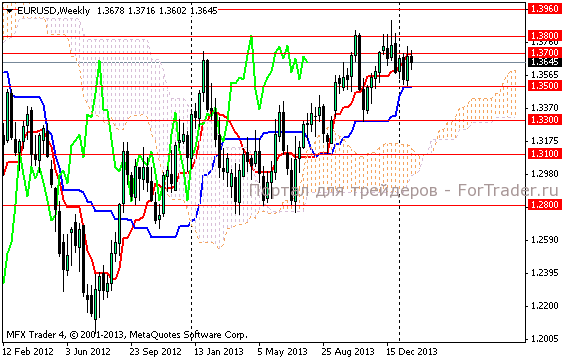Image resolution: width=565 pixels, height=360 pixels.
Task: Click the 1.2590 price scale value
Action: tap(545, 240)
